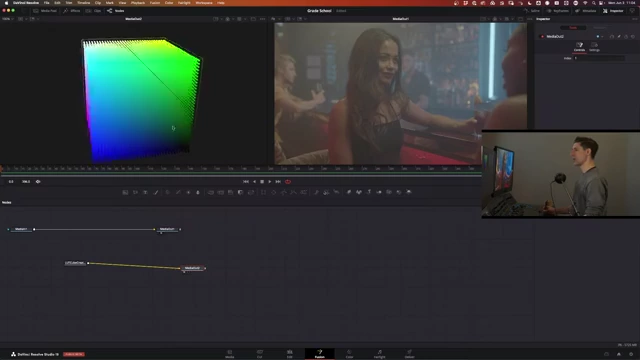Select the MediaOut1 node

[168, 229]
